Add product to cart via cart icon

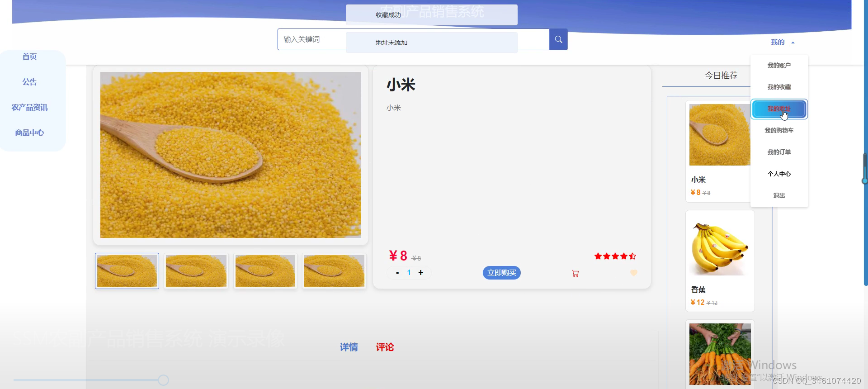575,273
